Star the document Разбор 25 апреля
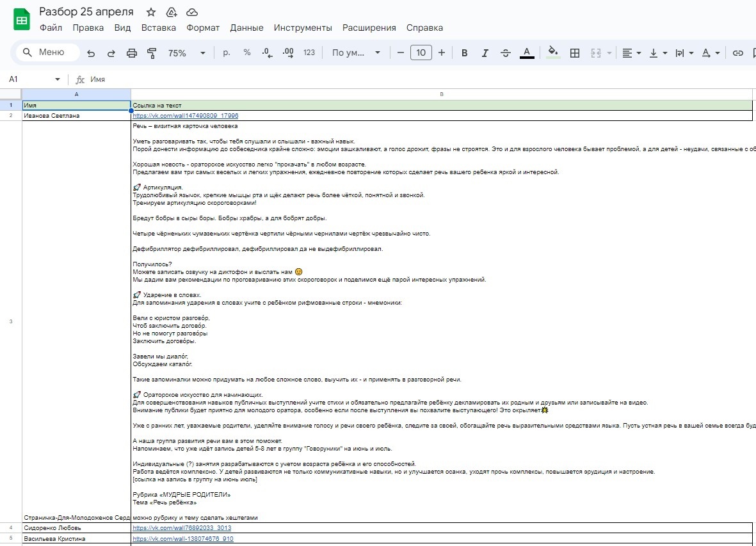 click(151, 12)
